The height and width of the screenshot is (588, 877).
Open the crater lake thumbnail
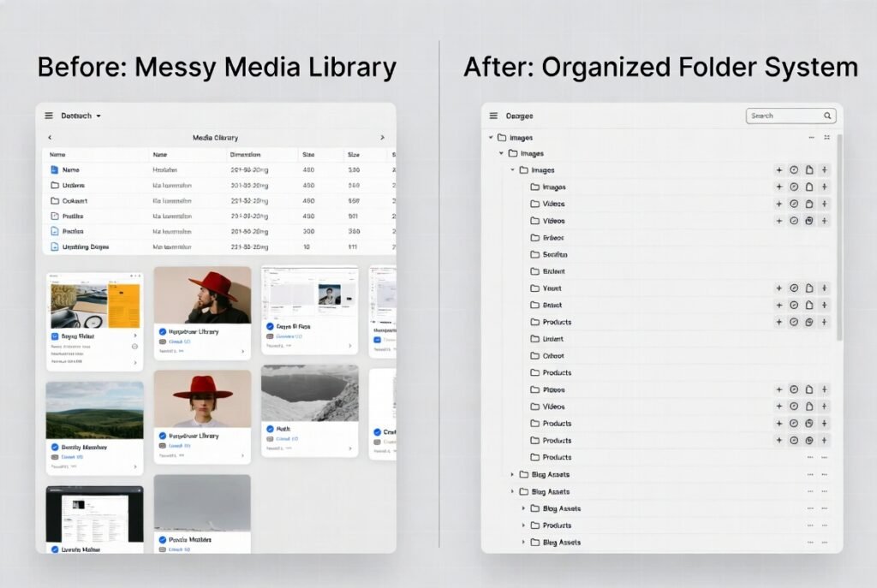(310, 393)
